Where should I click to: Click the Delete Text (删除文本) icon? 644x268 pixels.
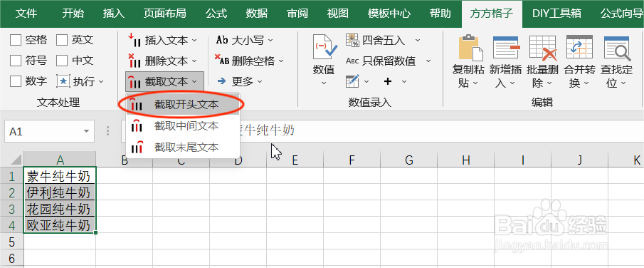134,61
